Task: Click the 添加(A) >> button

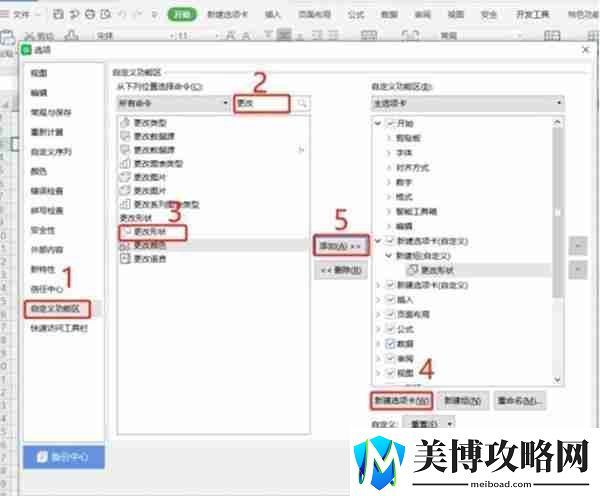Action: [341, 246]
